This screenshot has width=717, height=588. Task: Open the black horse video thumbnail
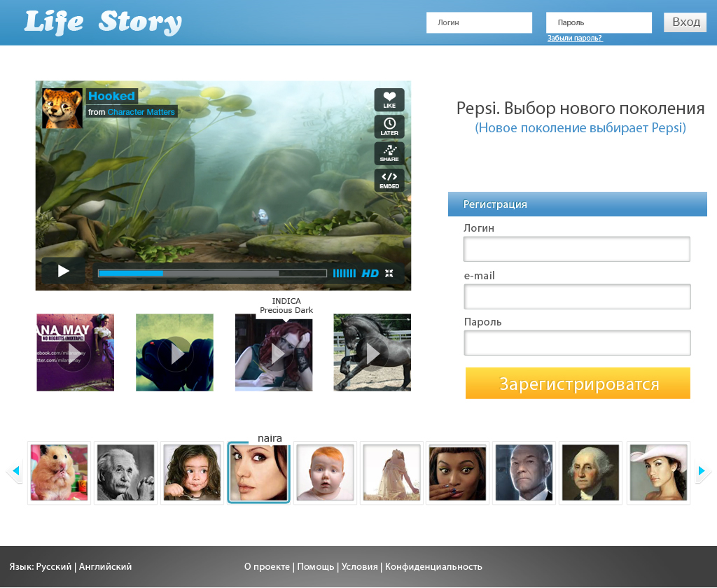373,353
